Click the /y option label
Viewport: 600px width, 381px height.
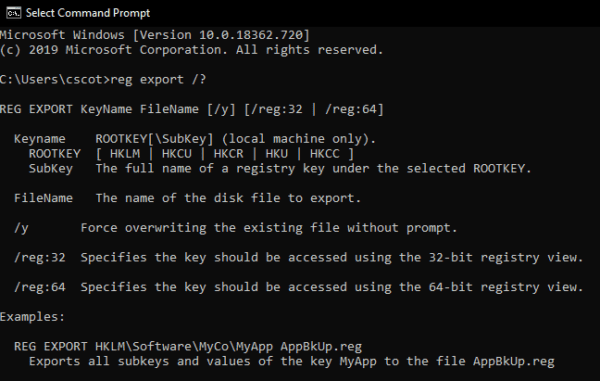[x=21, y=228]
